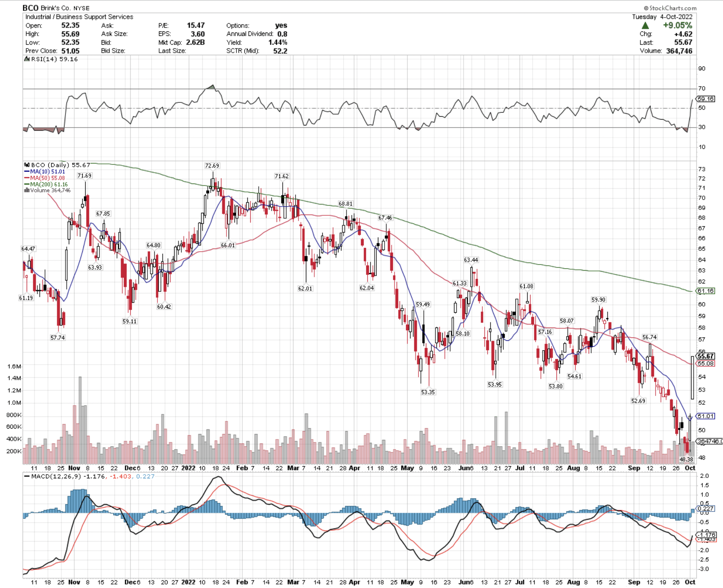Viewport: 723px width, 588px height.
Task: Click the 59.90 August high label
Action: [598, 299]
